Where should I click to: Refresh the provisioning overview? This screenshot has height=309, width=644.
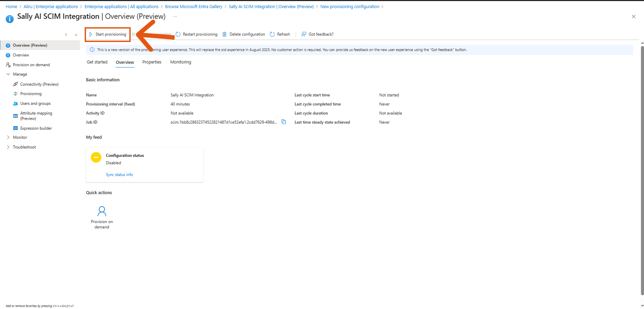pyautogui.click(x=280, y=34)
